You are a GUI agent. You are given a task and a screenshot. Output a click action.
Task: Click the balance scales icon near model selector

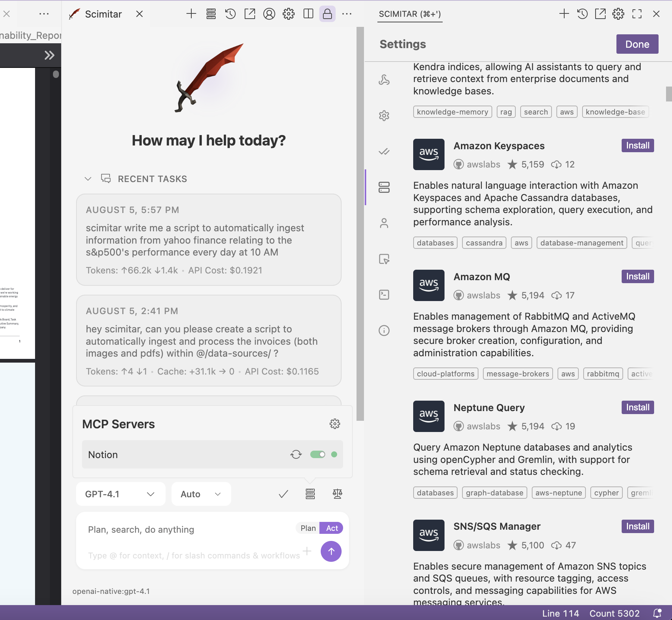click(337, 494)
